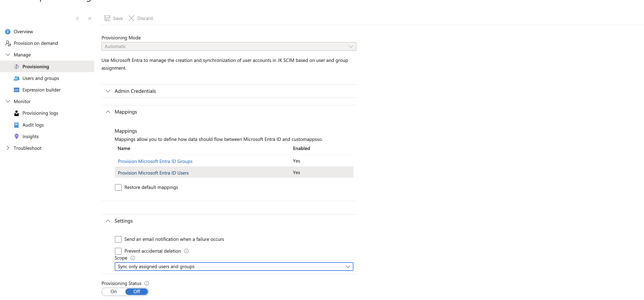
Task: Click the Expression builder code icon
Action: (17, 90)
